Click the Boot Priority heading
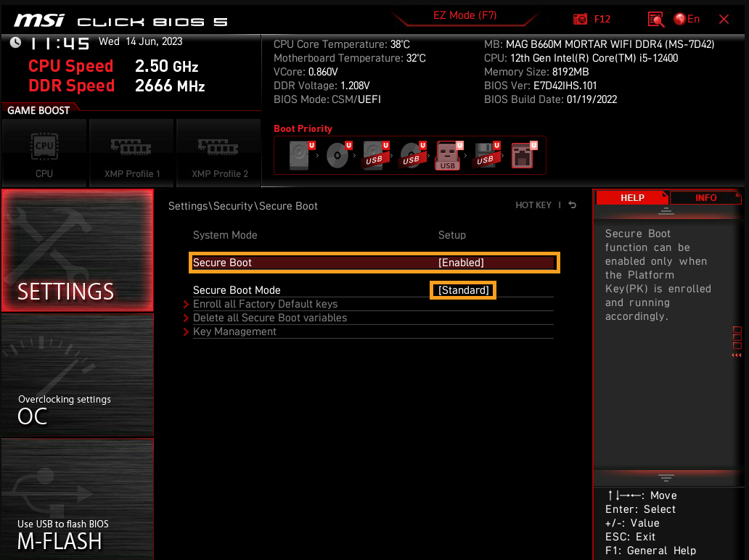Image resolution: width=749 pixels, height=560 pixels. coord(303,128)
